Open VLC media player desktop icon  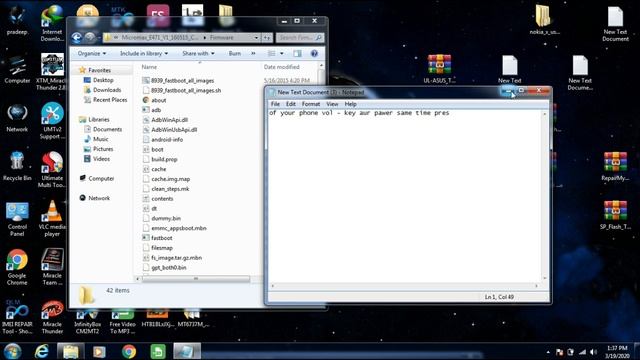pyautogui.click(x=52, y=218)
